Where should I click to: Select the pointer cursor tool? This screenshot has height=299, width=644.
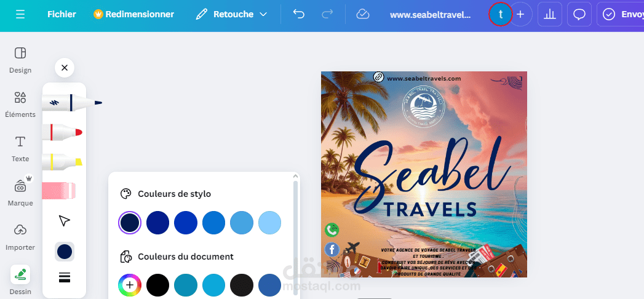pyautogui.click(x=65, y=221)
